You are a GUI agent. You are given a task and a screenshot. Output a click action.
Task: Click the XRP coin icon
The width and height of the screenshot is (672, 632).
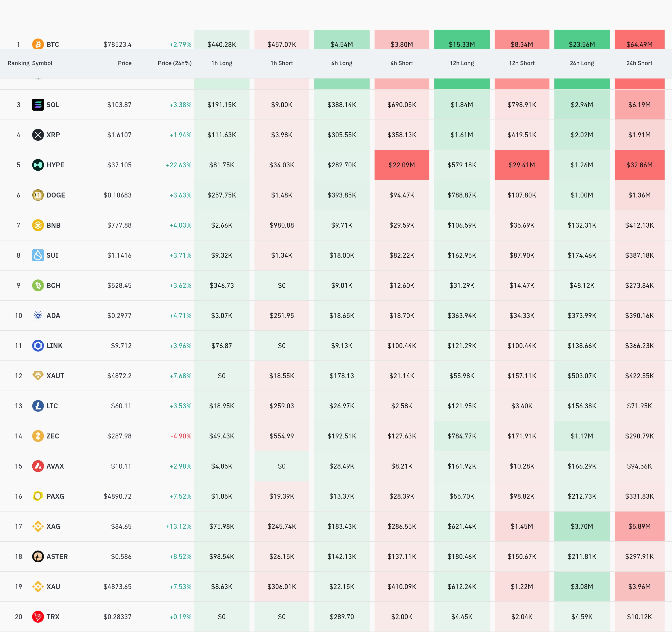(38, 135)
